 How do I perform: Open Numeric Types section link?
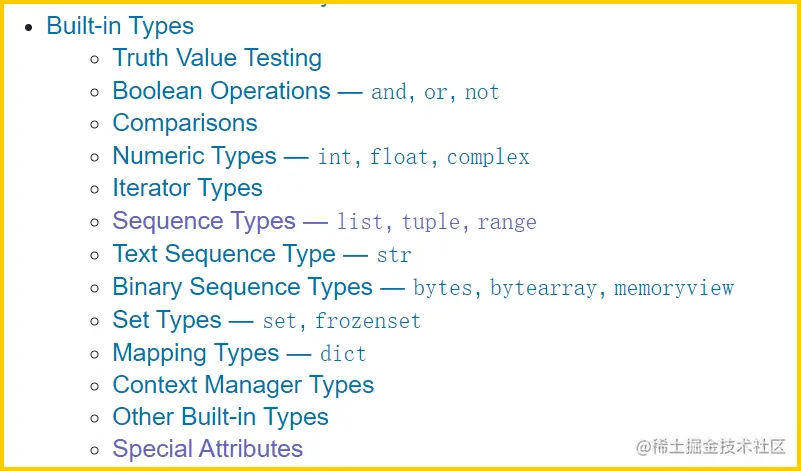click(x=194, y=156)
